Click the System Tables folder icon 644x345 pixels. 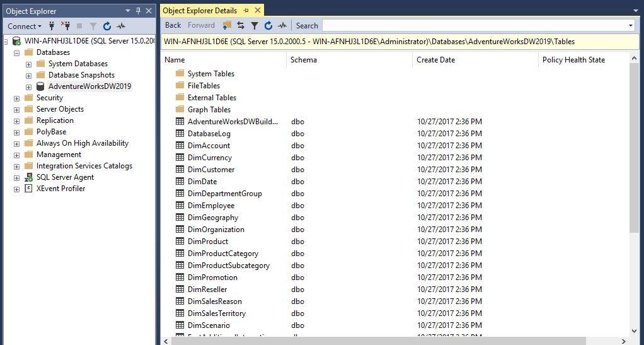coord(180,74)
